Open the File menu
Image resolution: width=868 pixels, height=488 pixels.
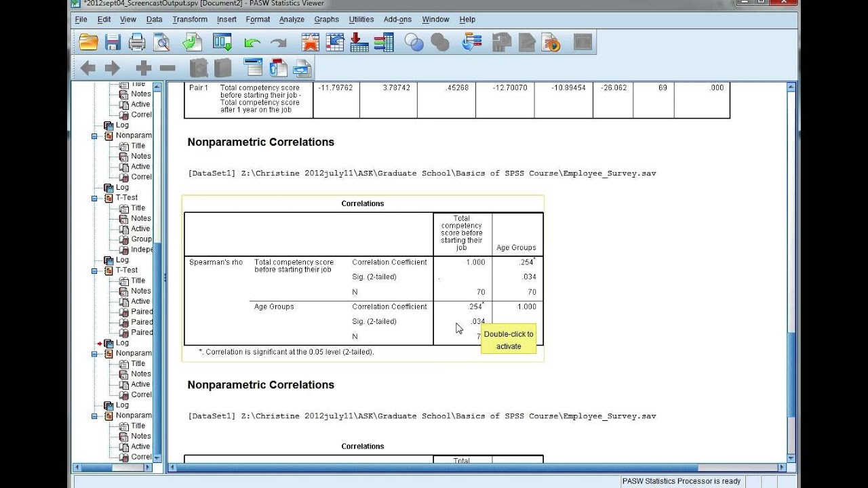pos(81,20)
